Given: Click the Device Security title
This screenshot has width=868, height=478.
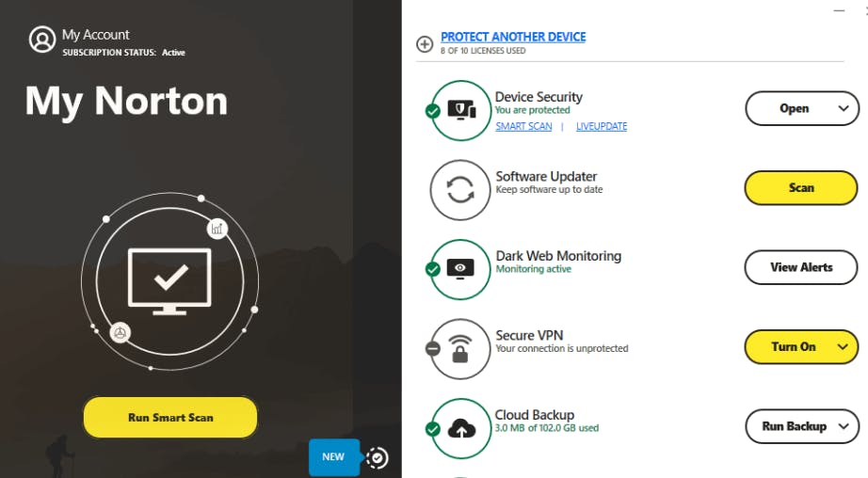Looking at the screenshot, I should coord(538,97).
